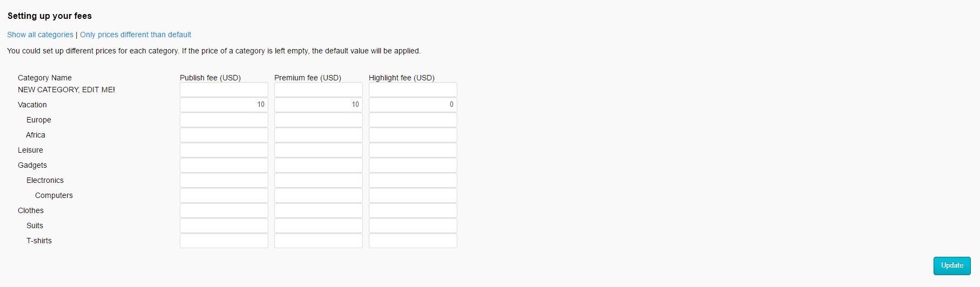The image size is (980, 287).
Task: Open Only prices different than default link
Action: [x=136, y=35]
